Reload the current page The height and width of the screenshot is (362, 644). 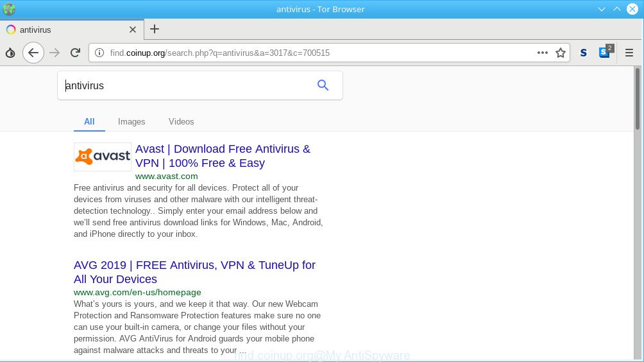click(x=75, y=53)
